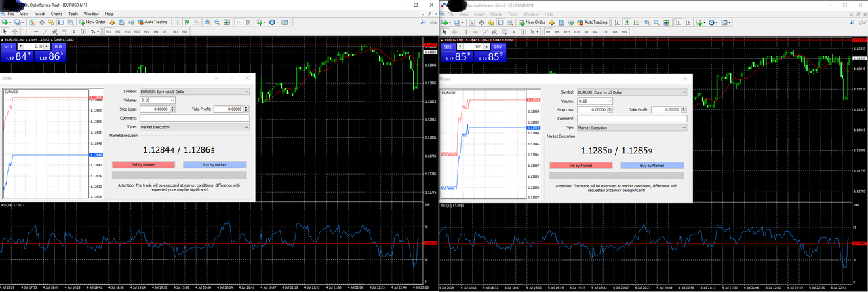
Task: Click volume 0.10 box on left chart panel
Action: tap(35, 47)
